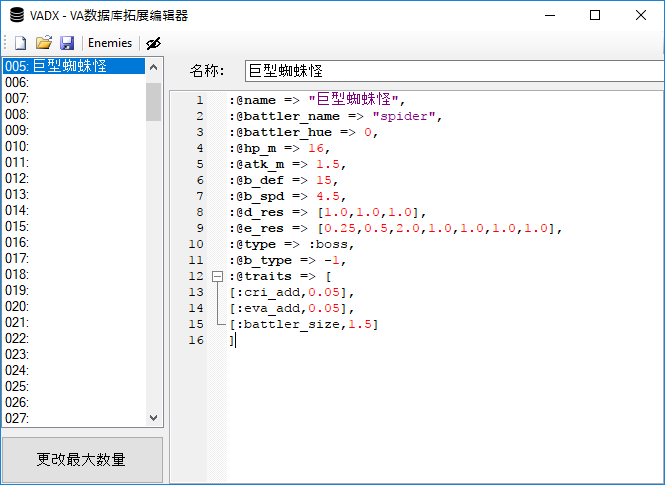Click the :@hp_m value 16
665x485 pixels.
click(316, 148)
